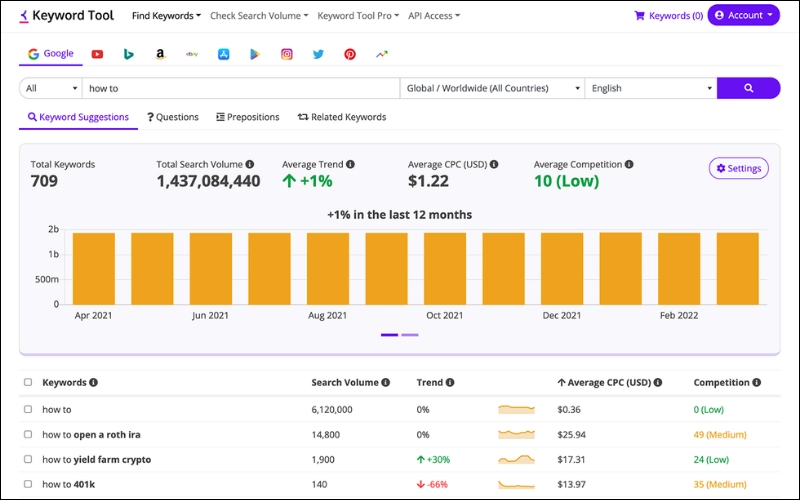Open the Keywords (0) shopping cart
The height and width of the screenshot is (500, 800).
668,16
